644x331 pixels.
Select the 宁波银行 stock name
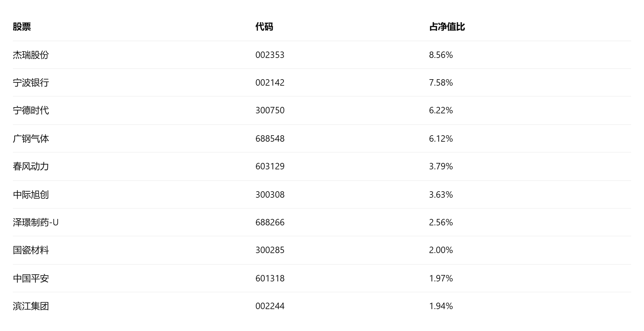click(x=31, y=83)
